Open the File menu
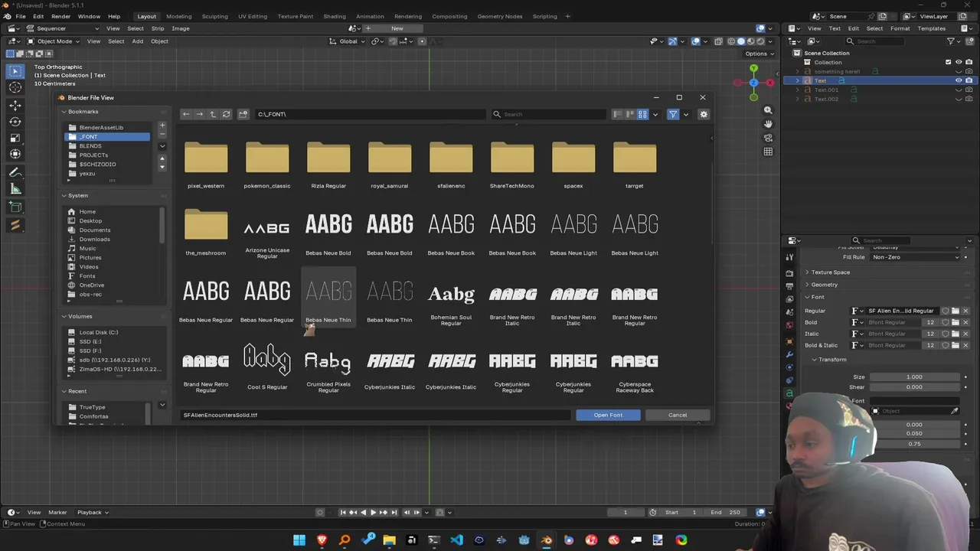 [21, 16]
